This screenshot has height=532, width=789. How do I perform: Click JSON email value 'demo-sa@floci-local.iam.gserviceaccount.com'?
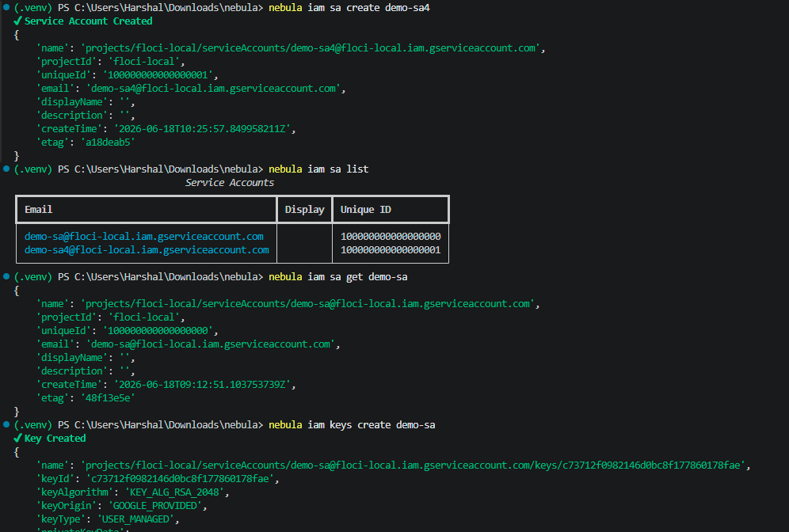click(211, 344)
